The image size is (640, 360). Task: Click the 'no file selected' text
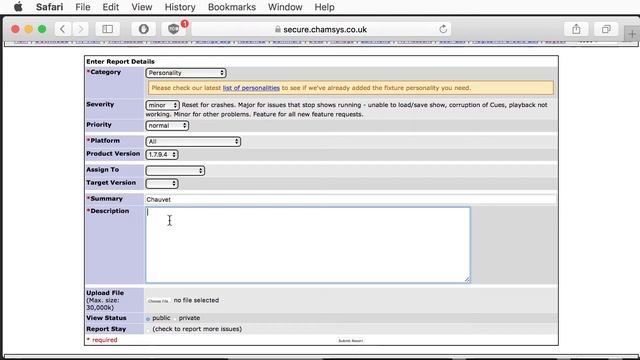pyautogui.click(x=196, y=300)
